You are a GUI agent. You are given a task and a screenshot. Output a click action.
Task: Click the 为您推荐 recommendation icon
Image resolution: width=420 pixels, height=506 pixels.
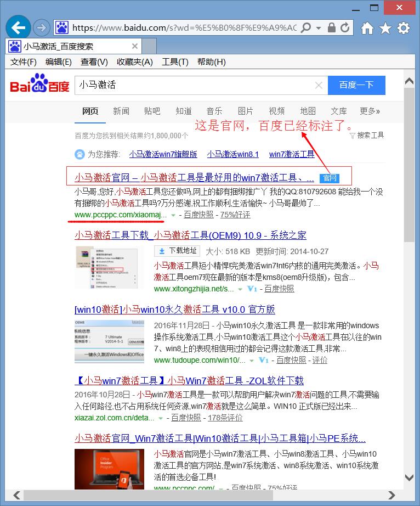pos(80,154)
